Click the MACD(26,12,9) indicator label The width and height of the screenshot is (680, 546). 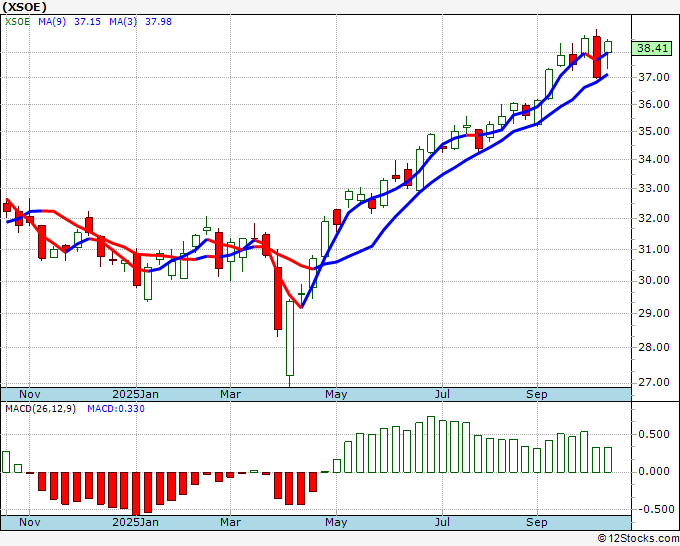[40, 409]
